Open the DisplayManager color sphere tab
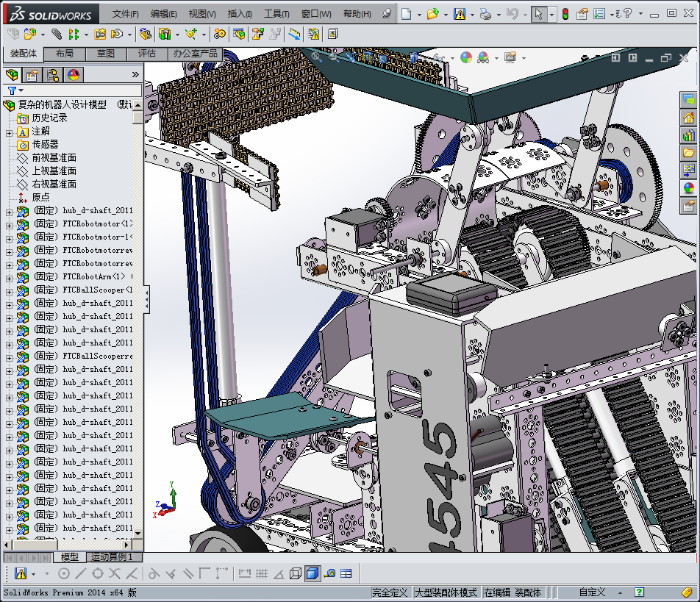Viewport: 700px width, 602px height. 73,75
